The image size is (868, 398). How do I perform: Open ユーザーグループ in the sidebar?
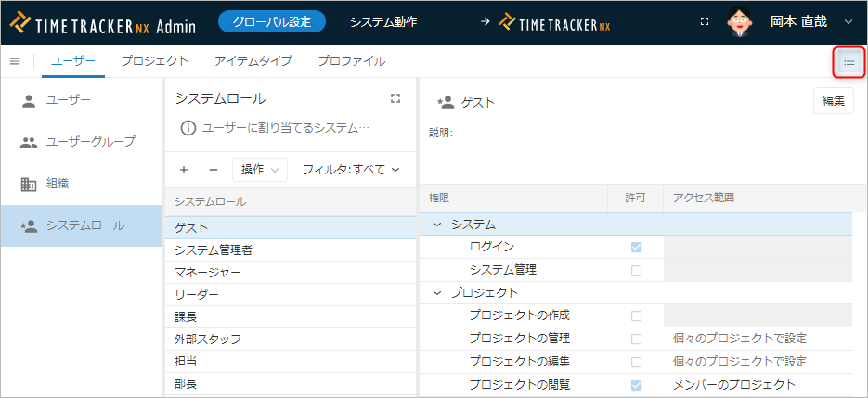pos(90,142)
